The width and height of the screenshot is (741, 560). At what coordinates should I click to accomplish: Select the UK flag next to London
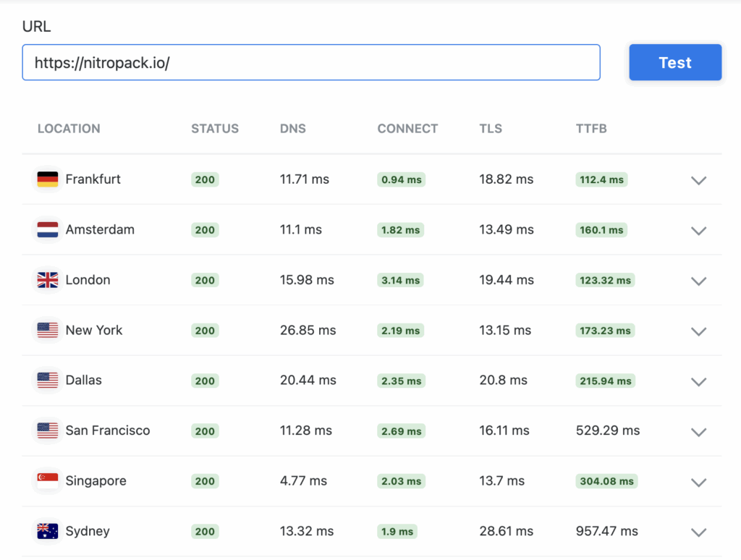pos(47,280)
